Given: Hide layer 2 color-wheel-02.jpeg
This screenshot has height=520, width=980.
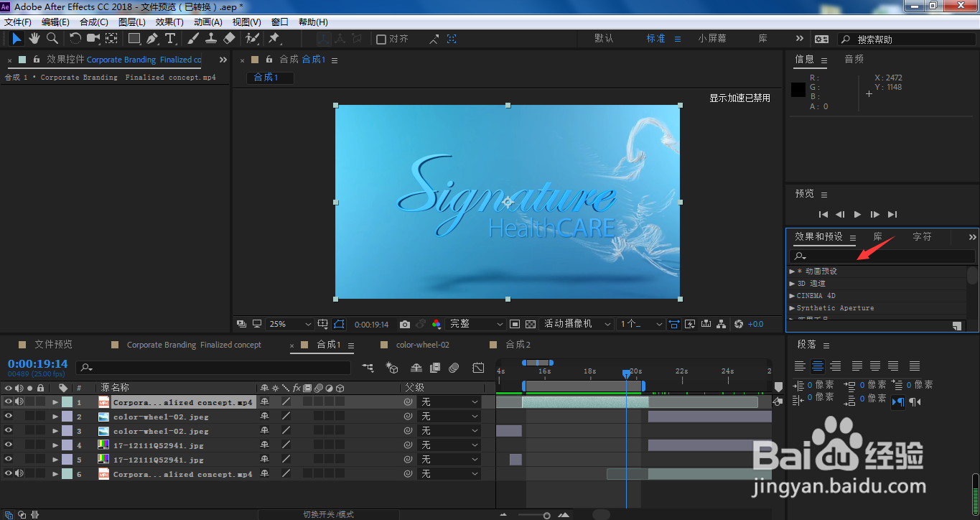Looking at the screenshot, I should point(9,417).
